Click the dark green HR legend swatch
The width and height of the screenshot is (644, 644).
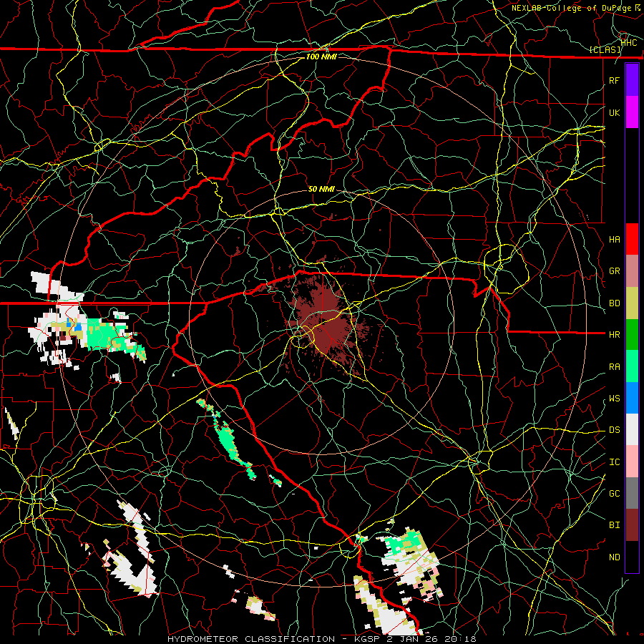point(632,335)
